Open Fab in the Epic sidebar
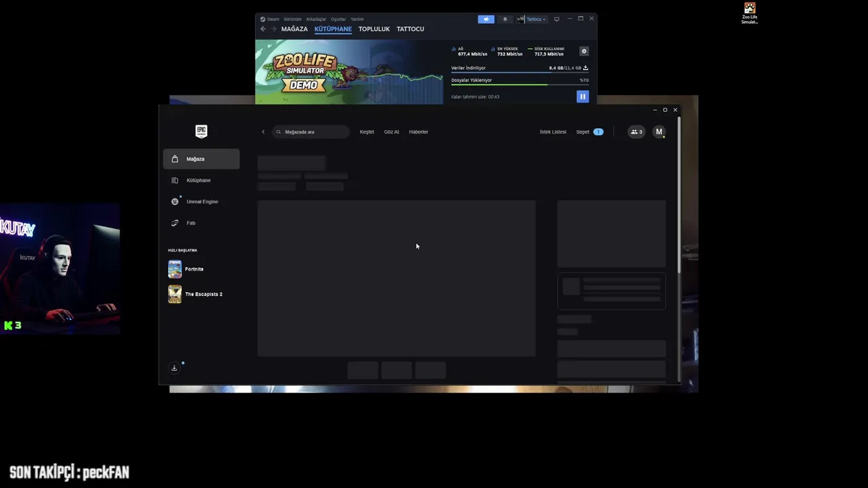The height and width of the screenshot is (488, 868). click(x=201, y=223)
